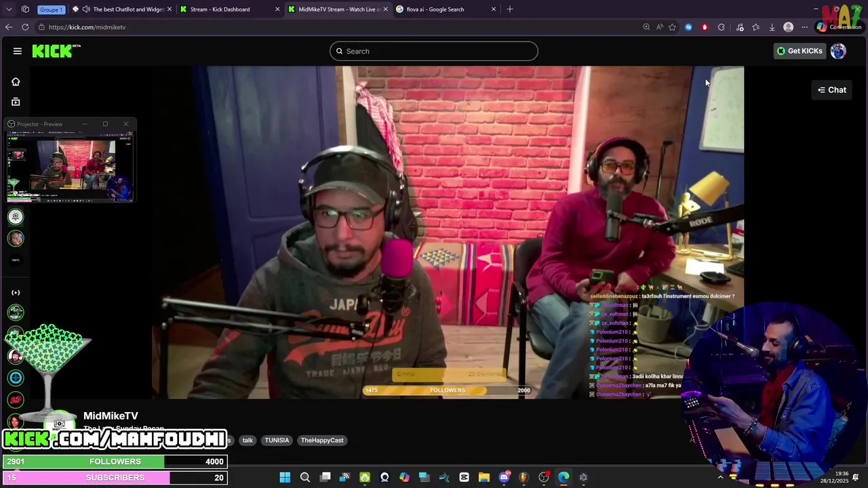Open Windows taskbar Search
The width and height of the screenshot is (868, 488).
[305, 477]
